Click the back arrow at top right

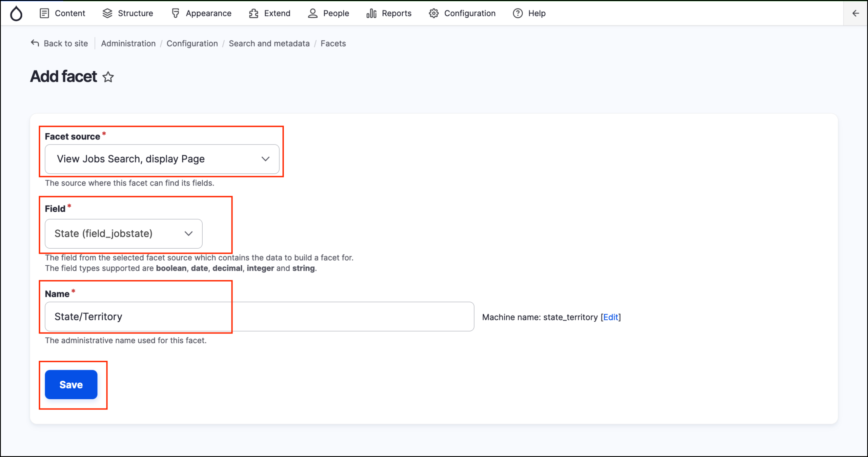(x=855, y=13)
